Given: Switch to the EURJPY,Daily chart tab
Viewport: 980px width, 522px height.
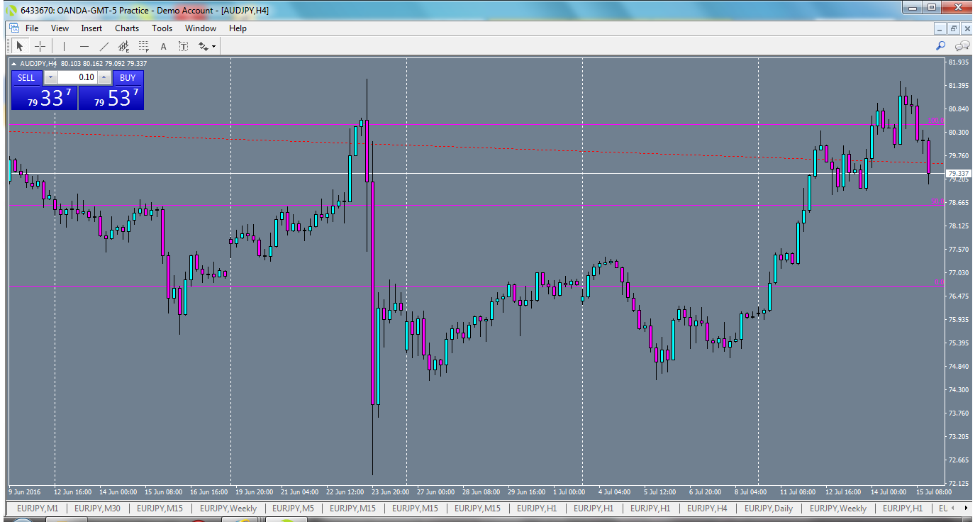Looking at the screenshot, I should [x=769, y=509].
